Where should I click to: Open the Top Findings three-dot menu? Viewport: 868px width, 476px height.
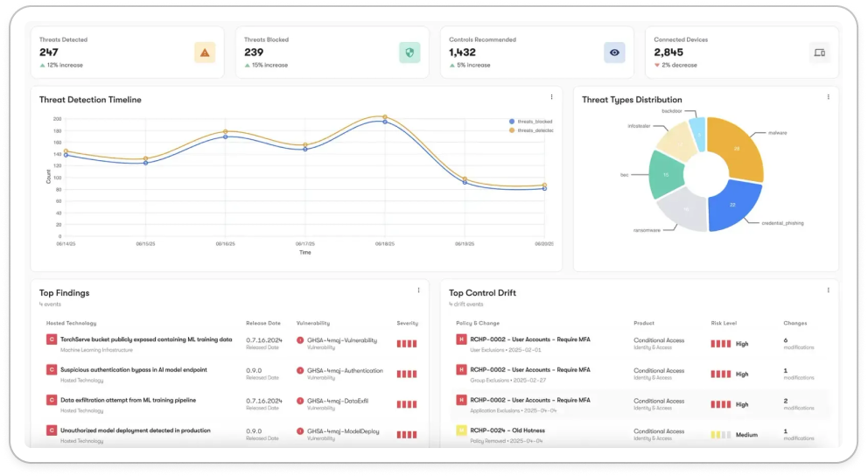click(418, 290)
